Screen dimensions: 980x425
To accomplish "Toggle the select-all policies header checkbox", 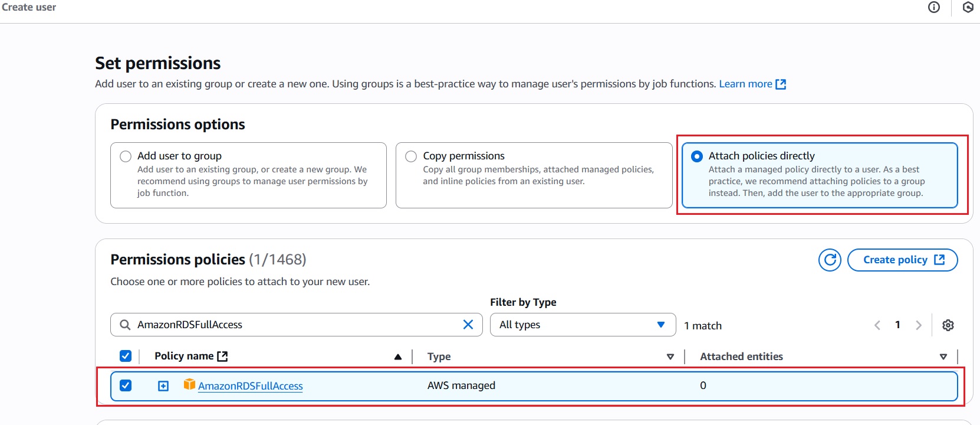I will (x=126, y=356).
